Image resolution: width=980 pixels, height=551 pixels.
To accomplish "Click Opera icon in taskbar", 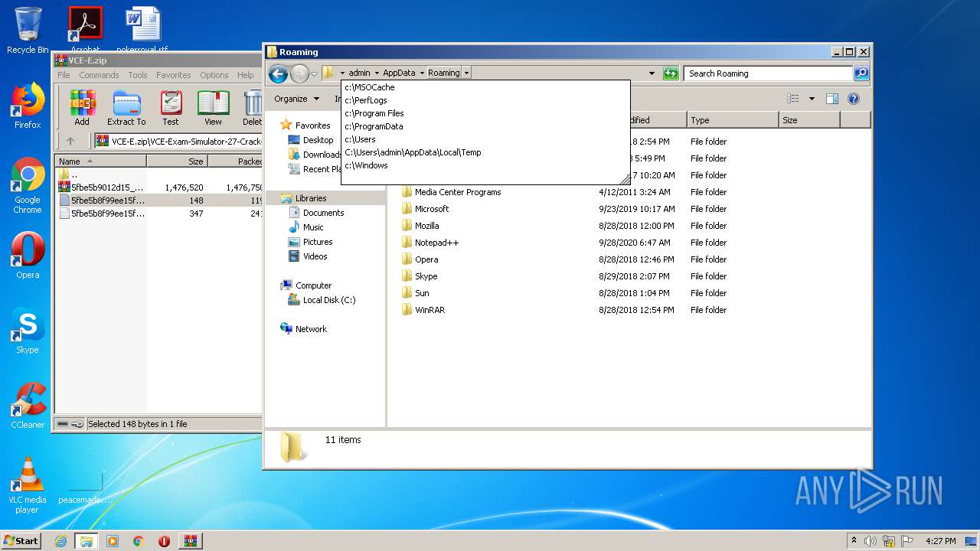I will click(x=164, y=541).
